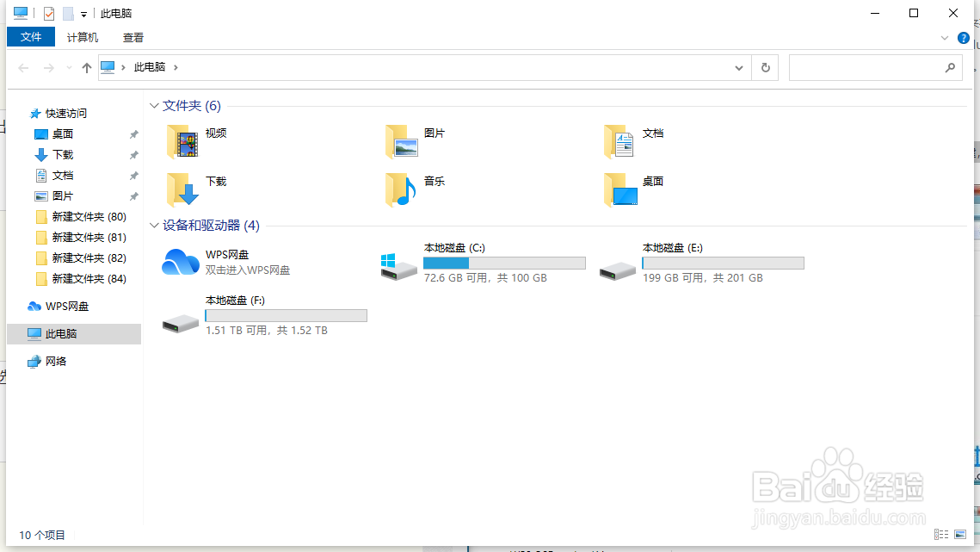
Task: Unpin 桌面 pin icon in sidebar
Action: (133, 134)
